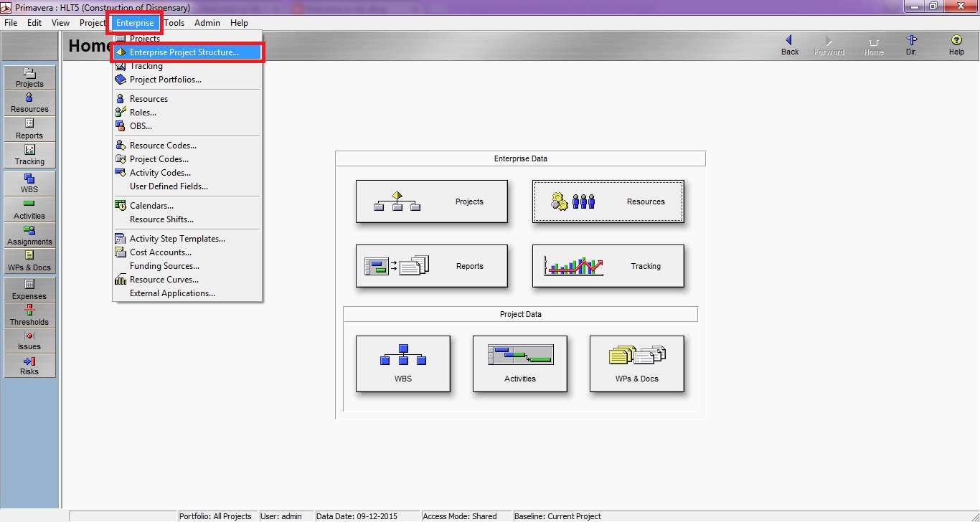
Task: Open the Resources view from the sidebar
Action: tap(29, 103)
